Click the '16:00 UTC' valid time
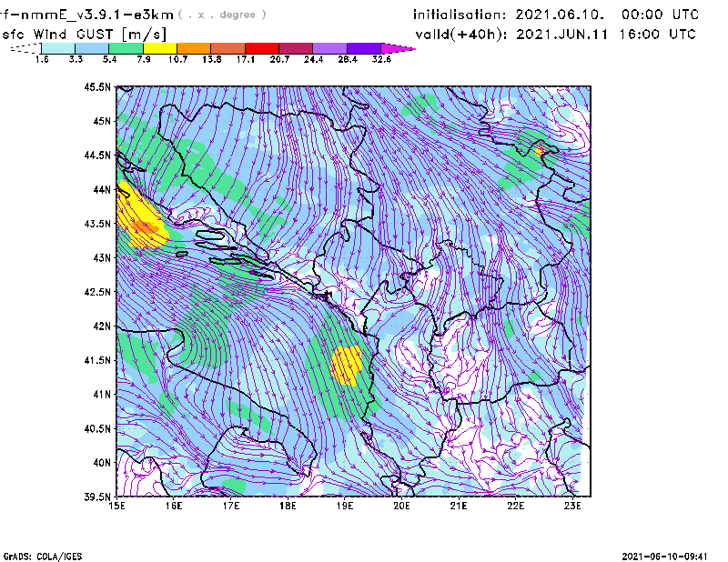 coord(657,35)
